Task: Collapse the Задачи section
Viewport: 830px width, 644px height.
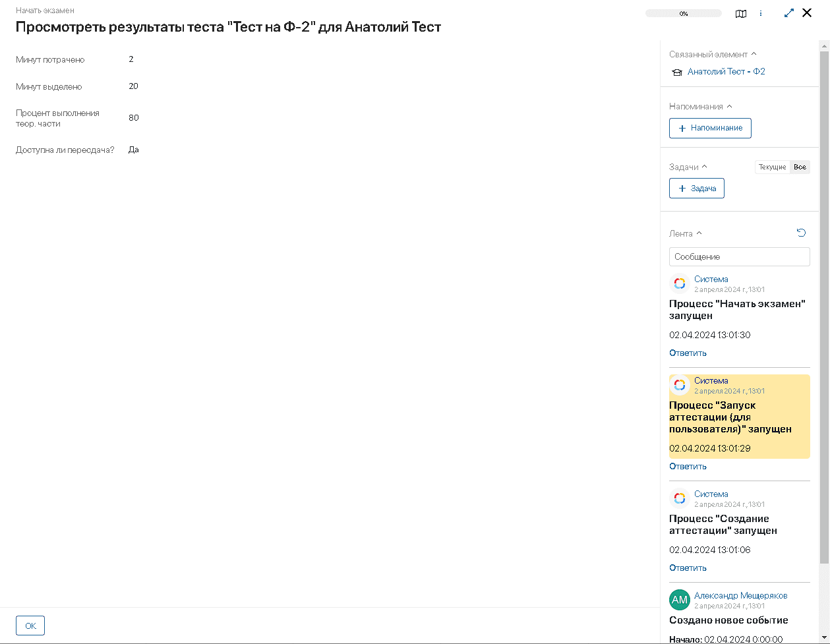Action: (704, 167)
